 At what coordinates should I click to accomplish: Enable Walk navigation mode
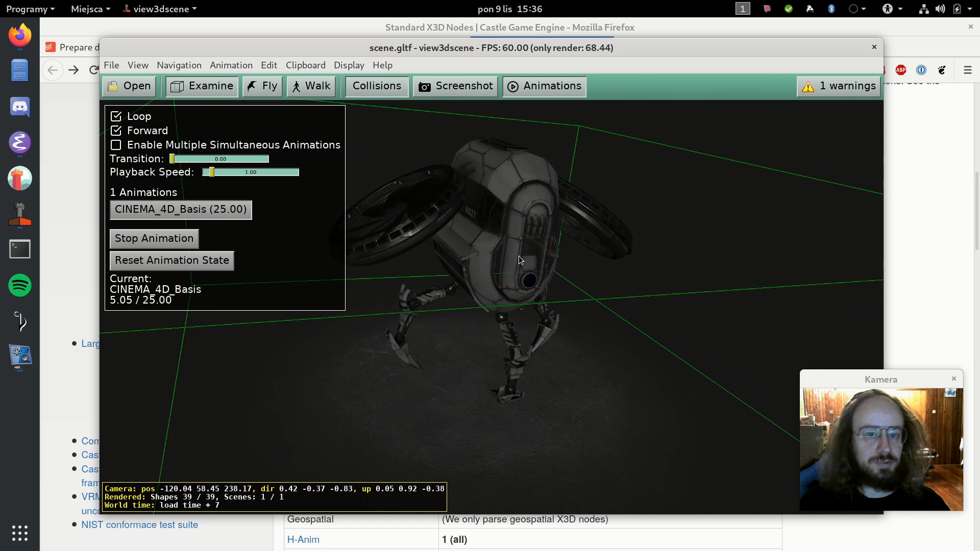pos(311,86)
